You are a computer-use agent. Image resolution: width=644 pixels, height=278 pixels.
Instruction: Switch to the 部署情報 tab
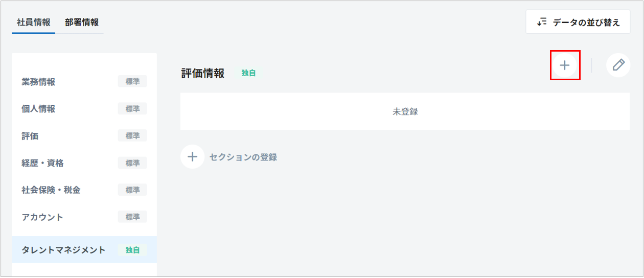(82, 22)
